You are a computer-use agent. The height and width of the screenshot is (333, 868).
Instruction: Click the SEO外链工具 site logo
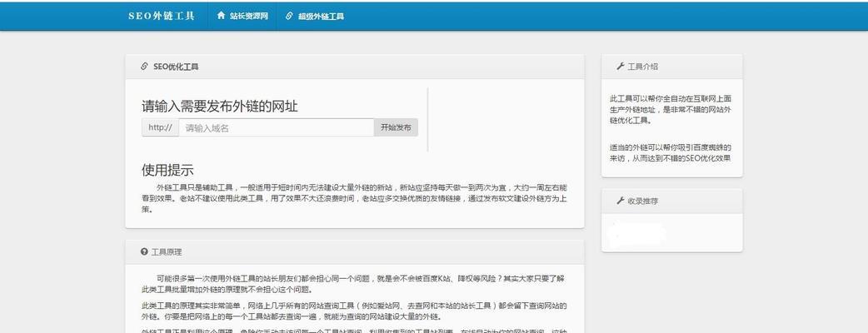[161, 16]
